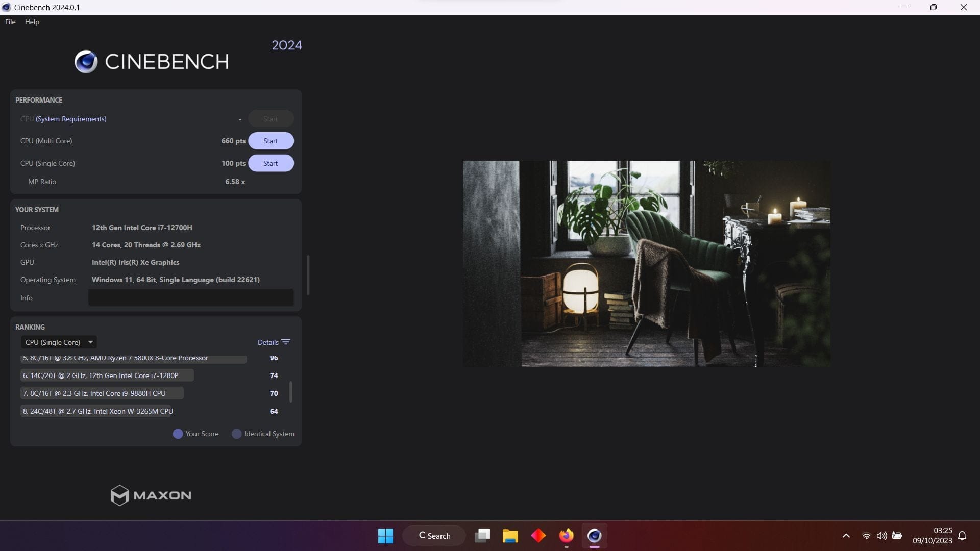
Task: Open the battery status in the tray
Action: tap(897, 536)
